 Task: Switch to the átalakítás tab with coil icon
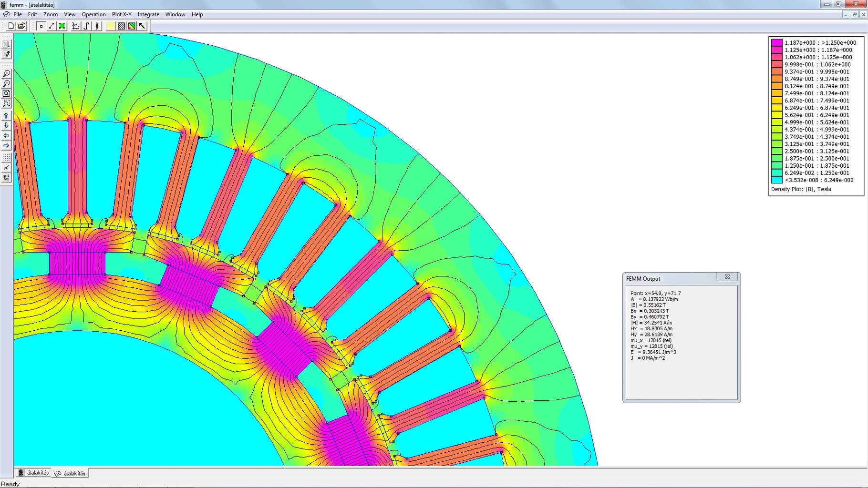(33, 473)
